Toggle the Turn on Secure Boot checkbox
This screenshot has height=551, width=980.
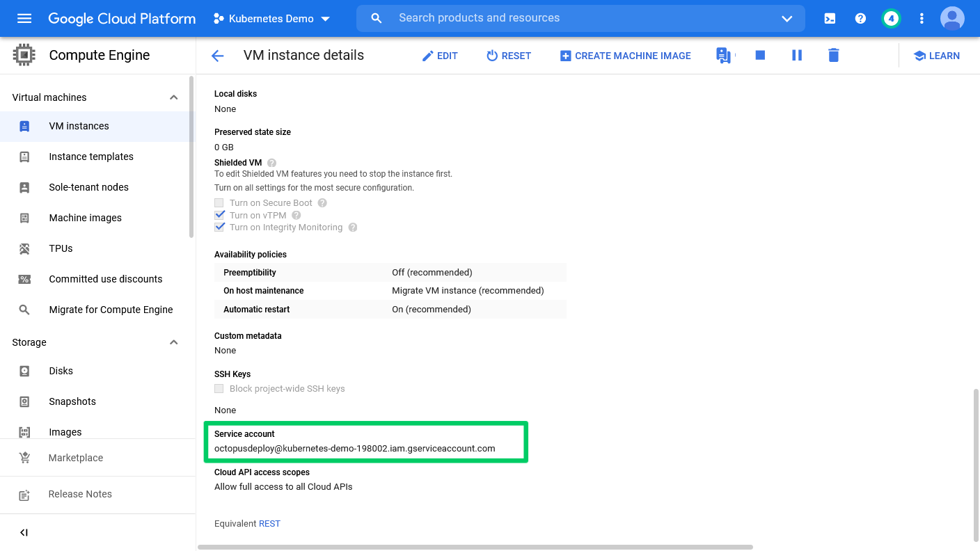tap(219, 203)
